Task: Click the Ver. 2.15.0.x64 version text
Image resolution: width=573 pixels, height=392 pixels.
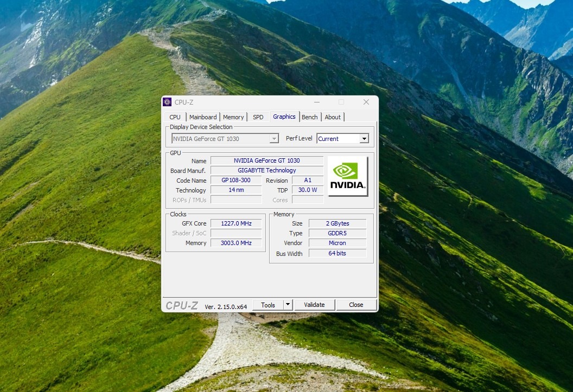Action: [x=226, y=307]
